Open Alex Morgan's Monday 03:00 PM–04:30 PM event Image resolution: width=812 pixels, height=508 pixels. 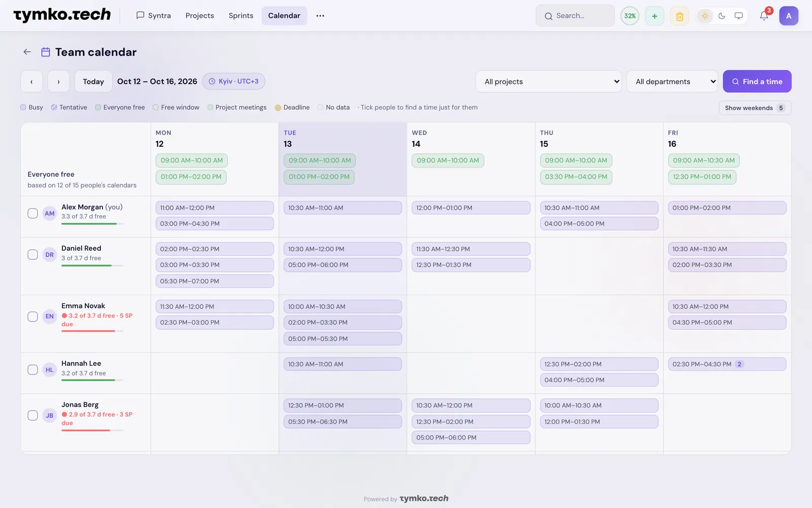click(x=215, y=224)
